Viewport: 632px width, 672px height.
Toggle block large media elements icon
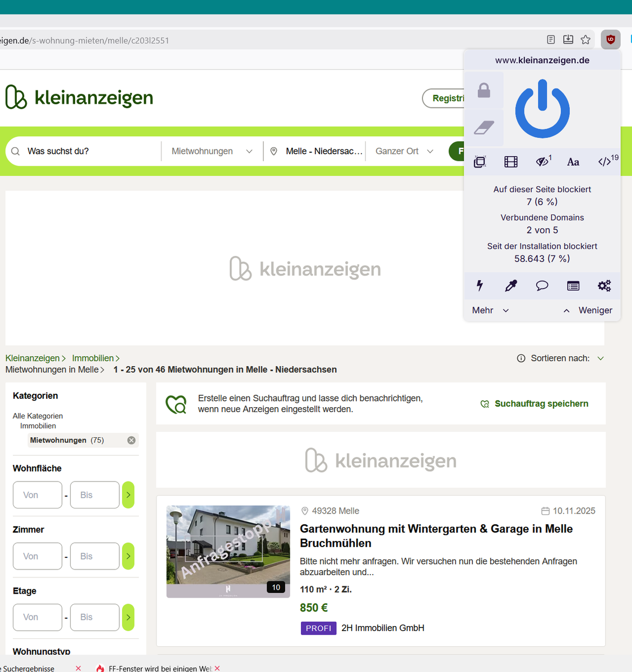(511, 162)
